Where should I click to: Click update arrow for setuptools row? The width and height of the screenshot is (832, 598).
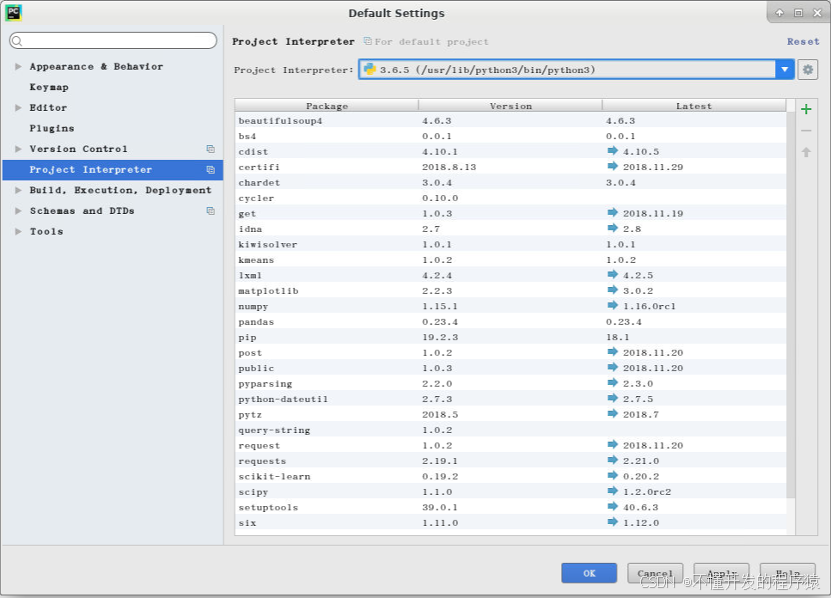tap(613, 506)
